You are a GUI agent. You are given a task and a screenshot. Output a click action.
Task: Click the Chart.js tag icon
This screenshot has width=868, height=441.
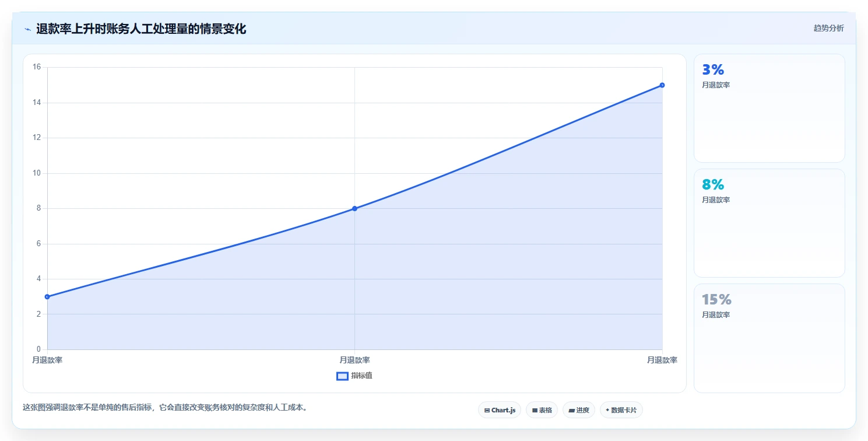point(487,411)
